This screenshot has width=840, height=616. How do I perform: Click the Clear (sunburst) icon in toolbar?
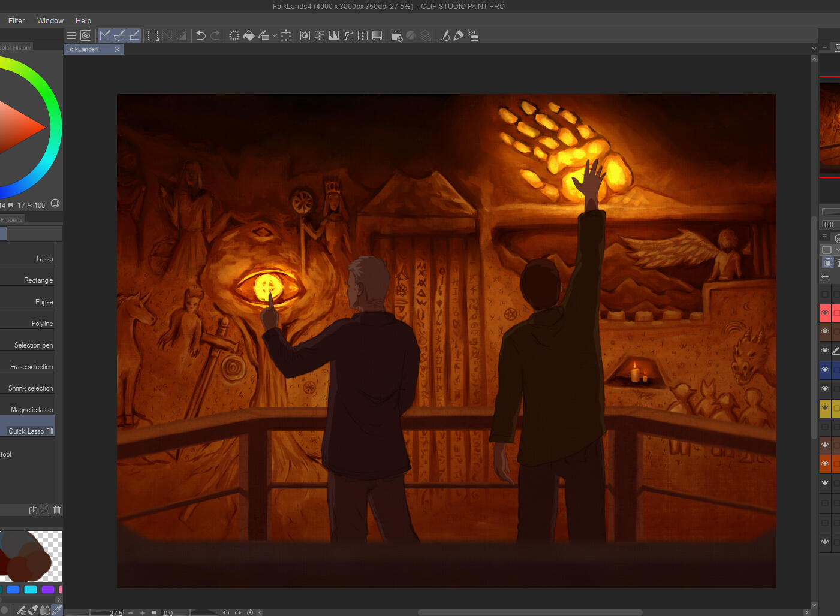pyautogui.click(x=234, y=35)
